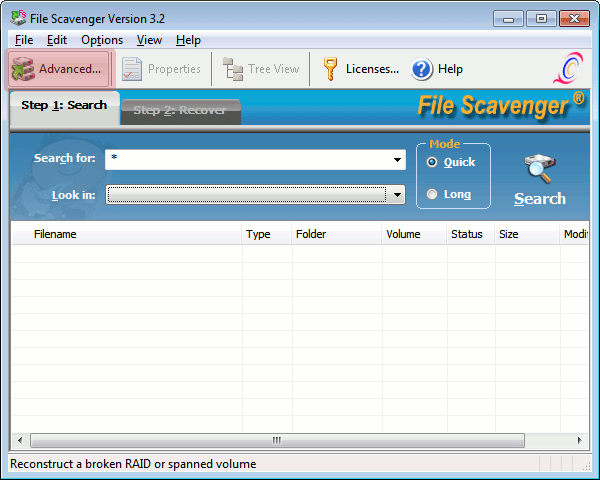
Task: Open the Help menu
Action: click(x=188, y=40)
